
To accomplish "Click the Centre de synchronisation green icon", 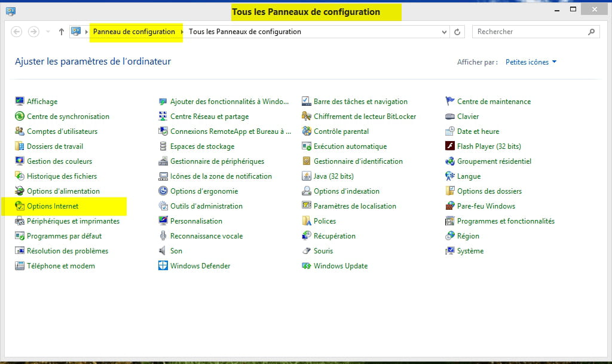I will pyautogui.click(x=20, y=117).
